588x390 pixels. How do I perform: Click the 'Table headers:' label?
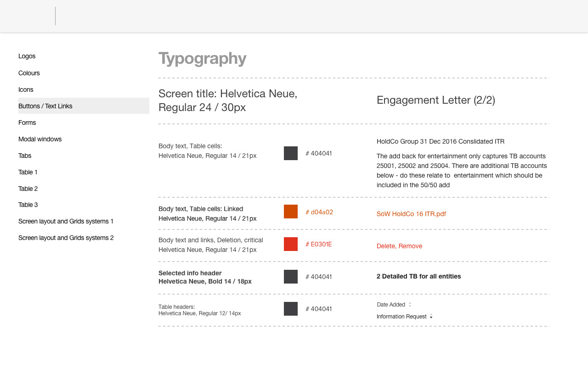pos(176,307)
